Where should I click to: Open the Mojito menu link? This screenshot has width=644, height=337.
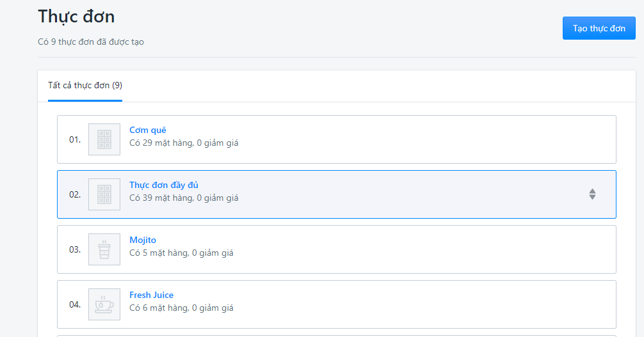click(x=143, y=240)
